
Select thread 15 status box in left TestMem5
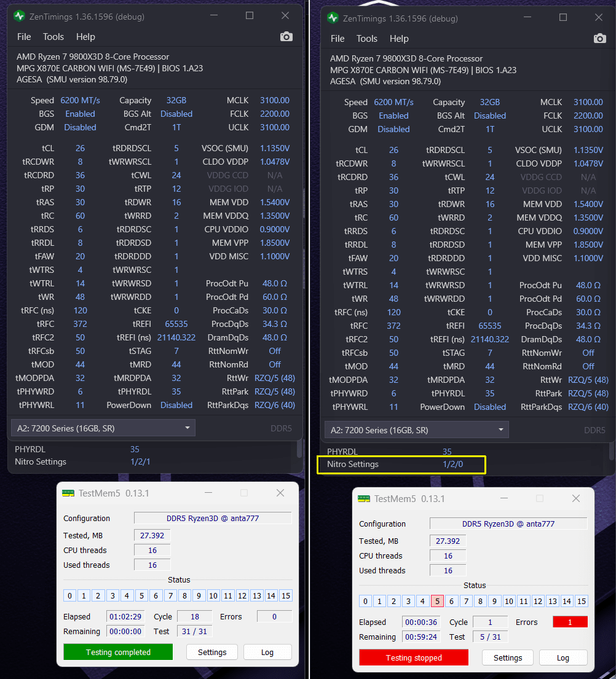(286, 595)
